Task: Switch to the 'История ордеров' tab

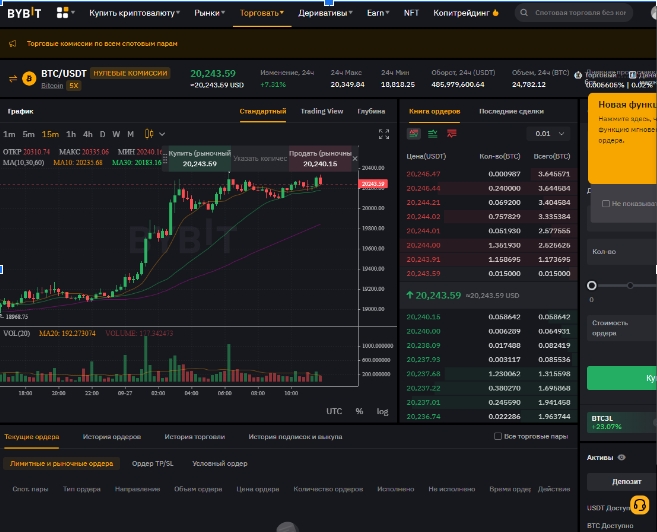Action: (x=112, y=437)
